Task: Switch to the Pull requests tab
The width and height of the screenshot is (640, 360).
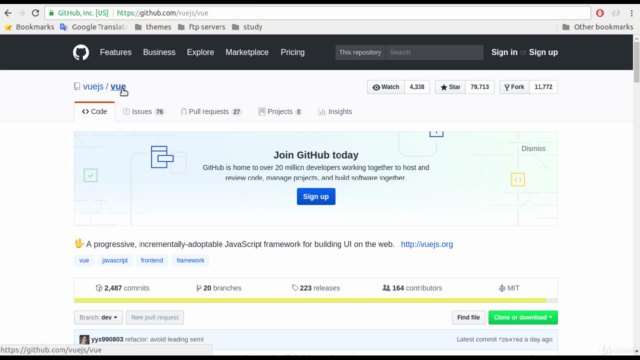Action: pyautogui.click(x=211, y=111)
